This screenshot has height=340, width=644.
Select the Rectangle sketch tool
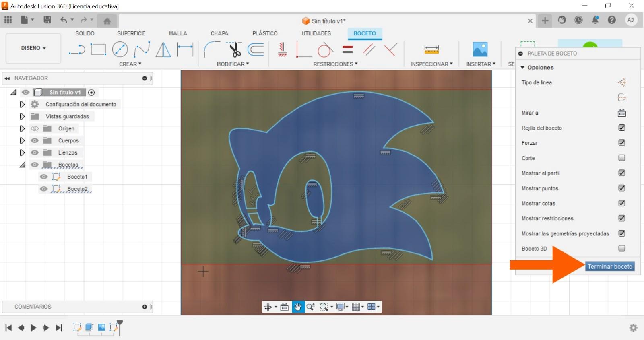tap(98, 49)
